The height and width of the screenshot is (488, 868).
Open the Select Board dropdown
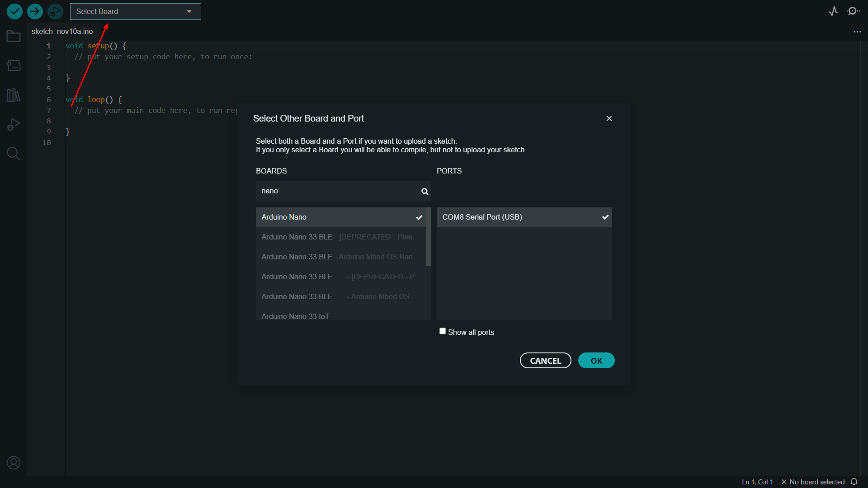(135, 11)
